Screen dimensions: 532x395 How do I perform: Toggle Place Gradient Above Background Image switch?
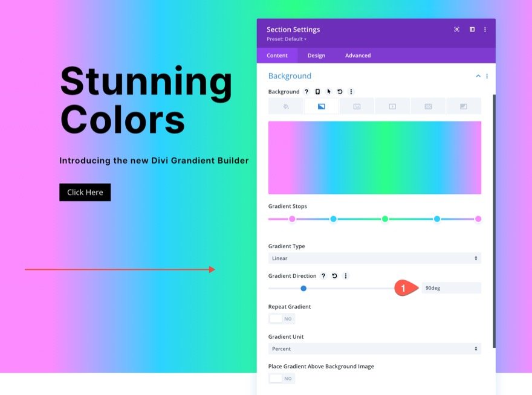point(282,378)
